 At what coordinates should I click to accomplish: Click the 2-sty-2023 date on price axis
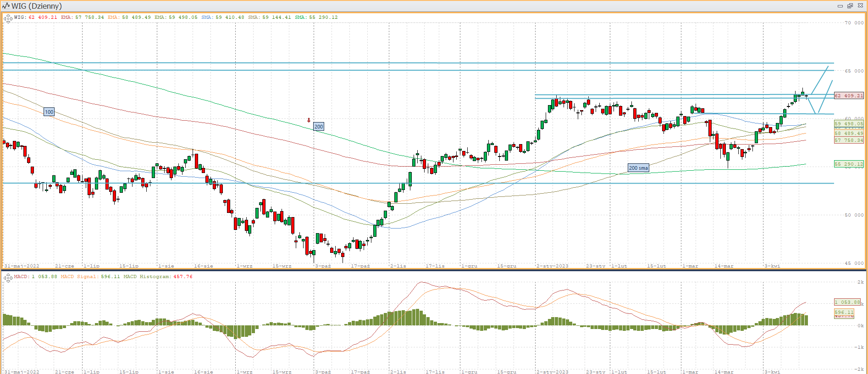click(x=552, y=266)
